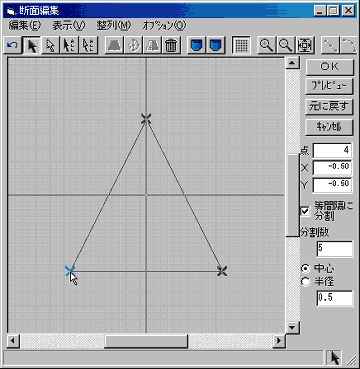Toggle the 等間隔に分割 checkbox
360x369 pixels.
click(305, 211)
